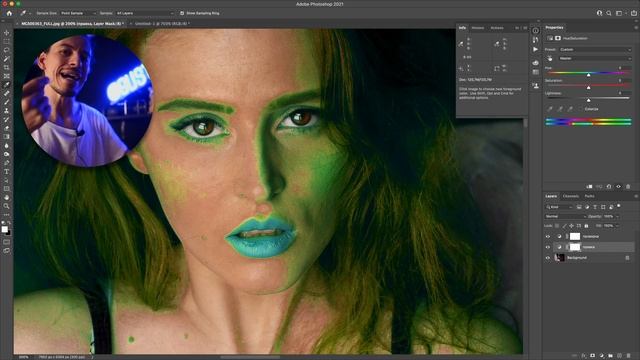Click the Share icon at top right
The width and height of the screenshot is (640, 360).
point(633,13)
